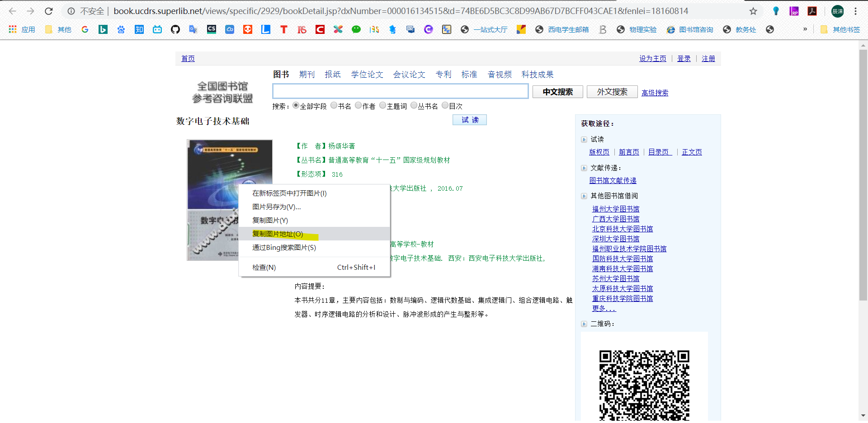Open the Bing bookmark icon
Screen dimensions: 868x423
coord(103,29)
